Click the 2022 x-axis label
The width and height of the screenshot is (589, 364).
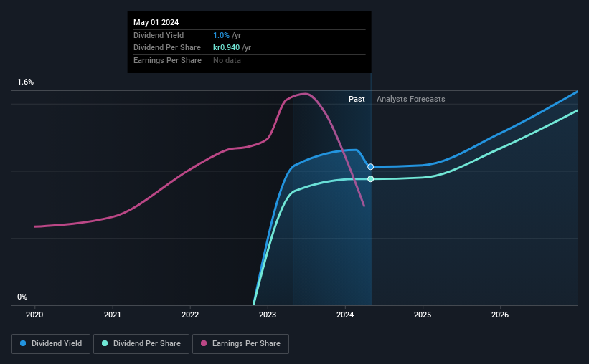[x=190, y=315]
